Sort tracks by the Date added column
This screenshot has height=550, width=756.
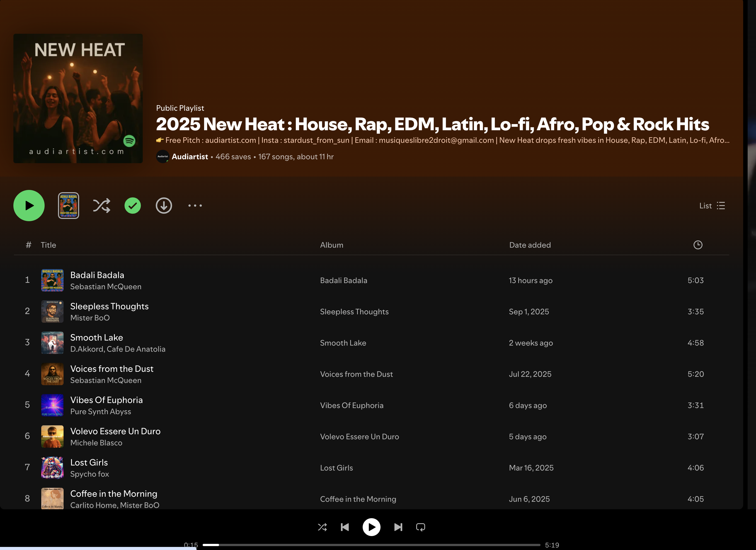[x=530, y=245]
